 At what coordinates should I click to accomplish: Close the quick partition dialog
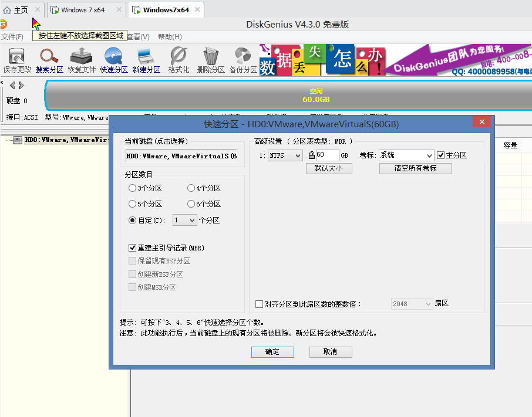(482, 122)
